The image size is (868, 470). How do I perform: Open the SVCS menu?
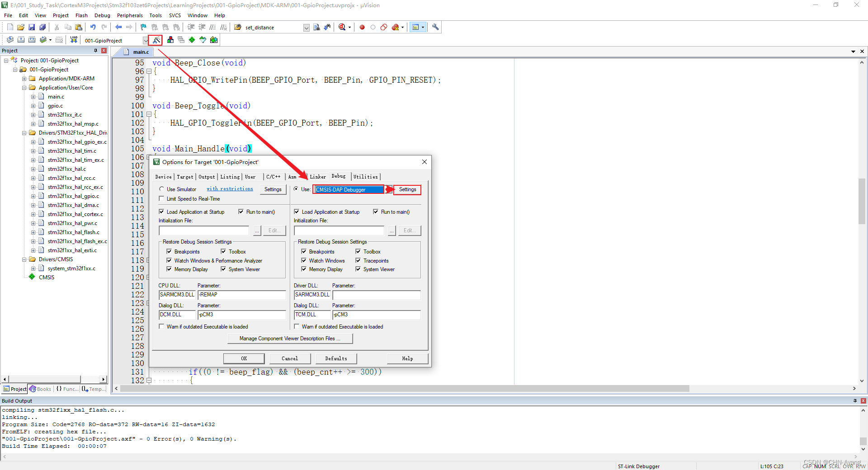click(x=175, y=15)
